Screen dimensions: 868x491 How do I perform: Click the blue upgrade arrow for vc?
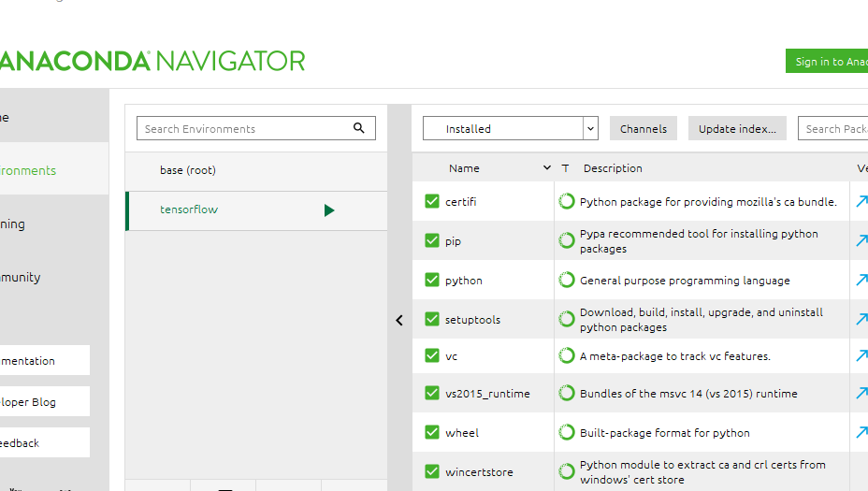click(861, 356)
